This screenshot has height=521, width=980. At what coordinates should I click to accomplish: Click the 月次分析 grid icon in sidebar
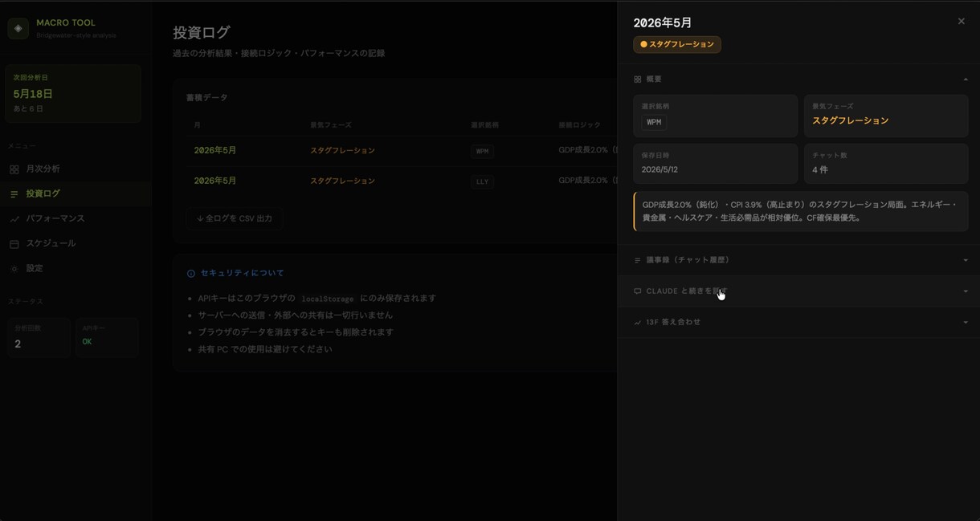pyautogui.click(x=14, y=169)
